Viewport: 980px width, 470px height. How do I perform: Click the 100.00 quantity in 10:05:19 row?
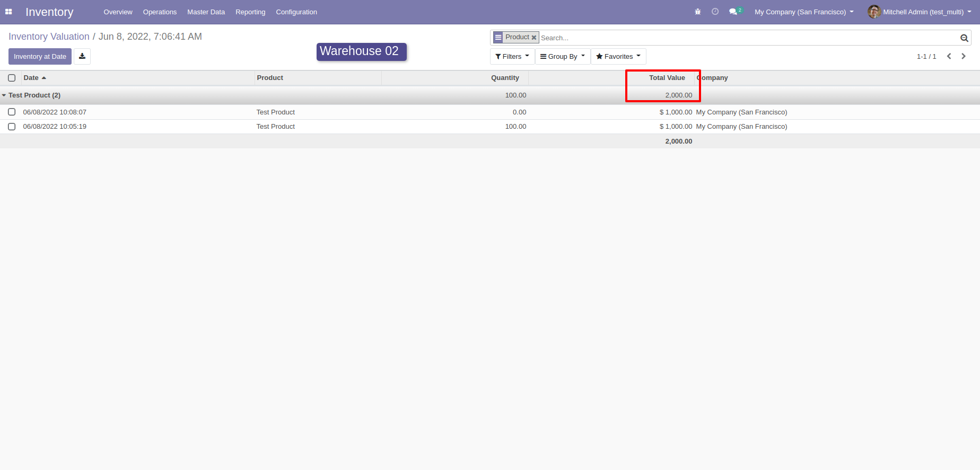515,127
